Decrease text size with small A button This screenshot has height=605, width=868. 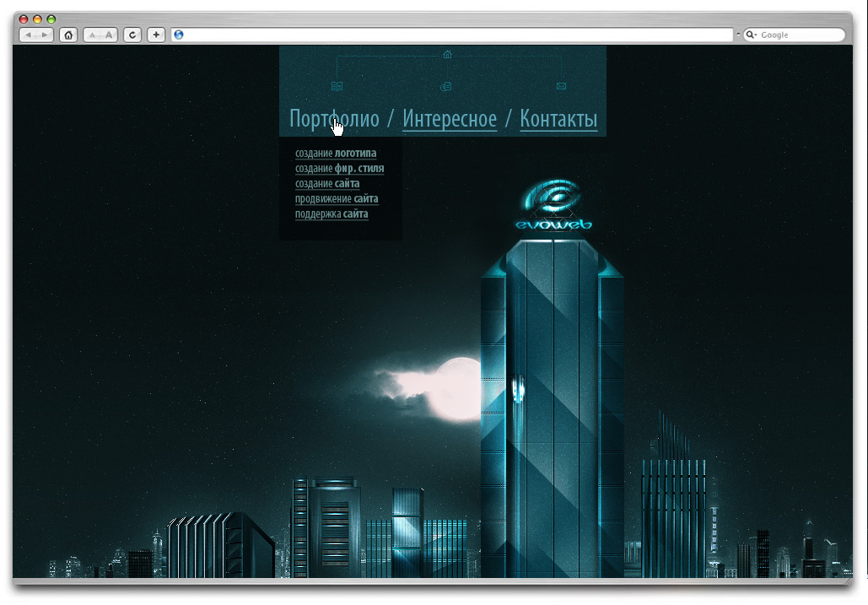(93, 35)
